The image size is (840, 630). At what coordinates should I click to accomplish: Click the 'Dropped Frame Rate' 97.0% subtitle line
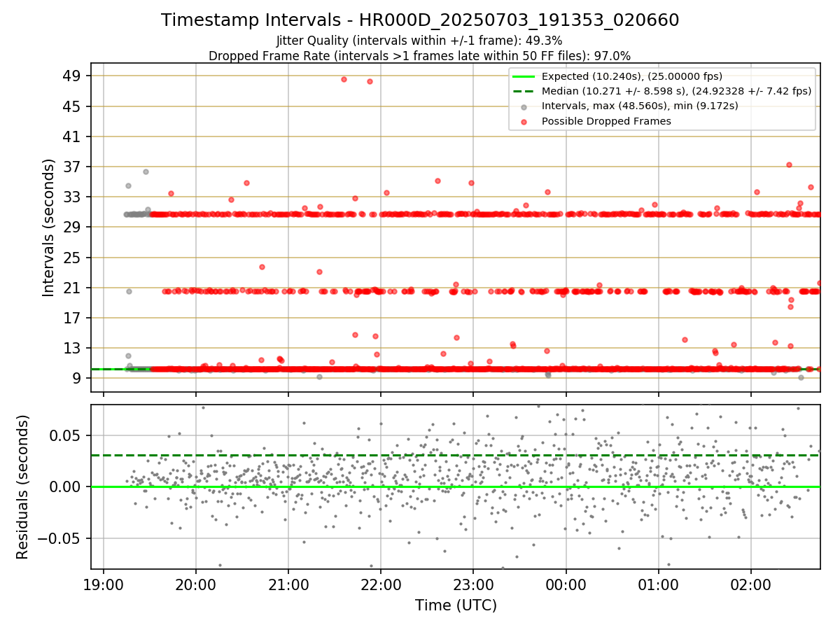point(420,55)
